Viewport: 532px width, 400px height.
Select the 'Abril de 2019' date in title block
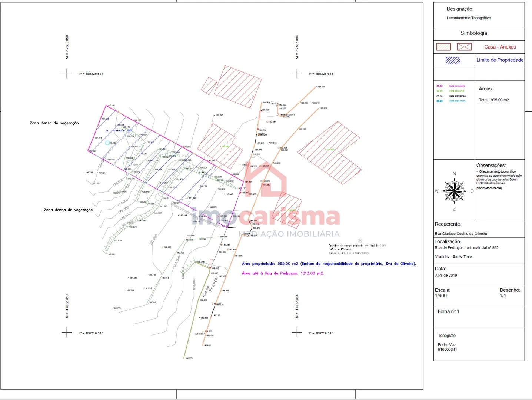coord(446,275)
